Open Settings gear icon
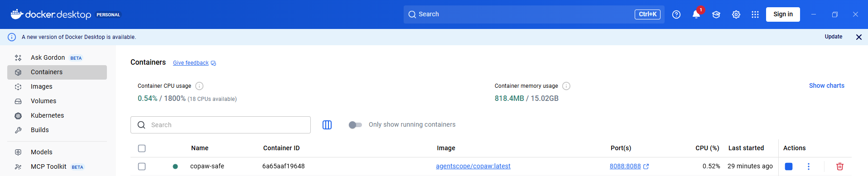 (736, 14)
